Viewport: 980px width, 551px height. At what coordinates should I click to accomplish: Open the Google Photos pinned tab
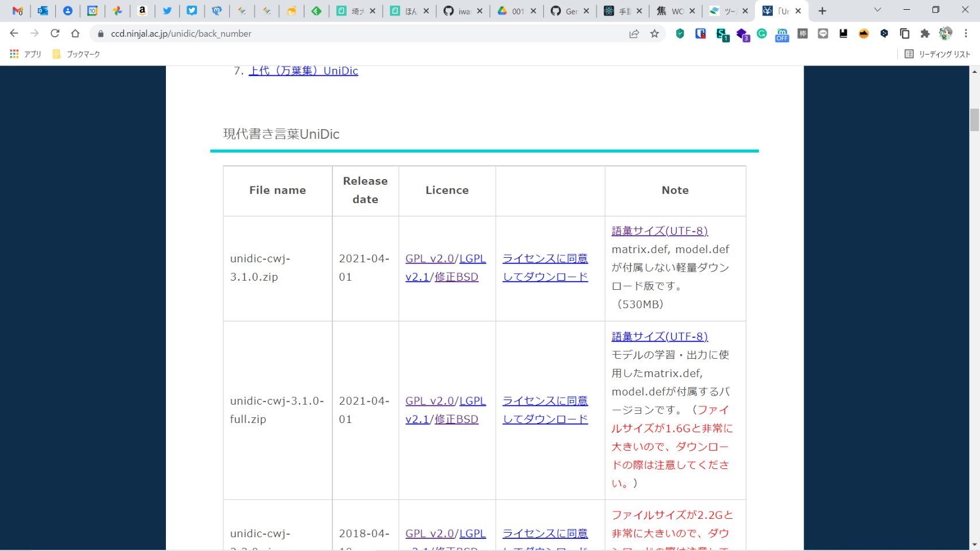(117, 11)
